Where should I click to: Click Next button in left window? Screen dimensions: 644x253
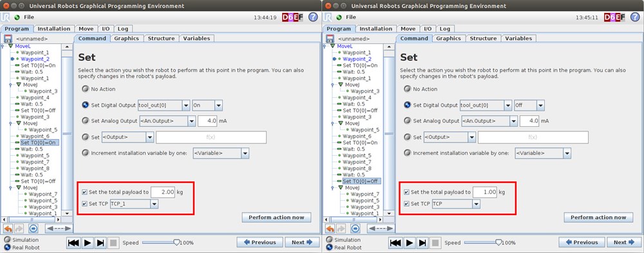[302, 242]
